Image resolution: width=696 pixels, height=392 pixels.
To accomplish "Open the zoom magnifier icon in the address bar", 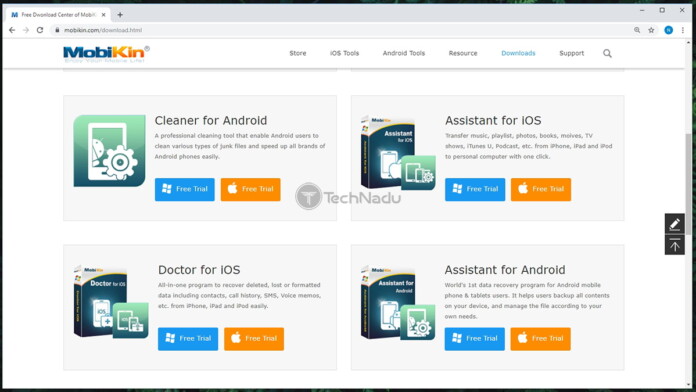I will 637,30.
